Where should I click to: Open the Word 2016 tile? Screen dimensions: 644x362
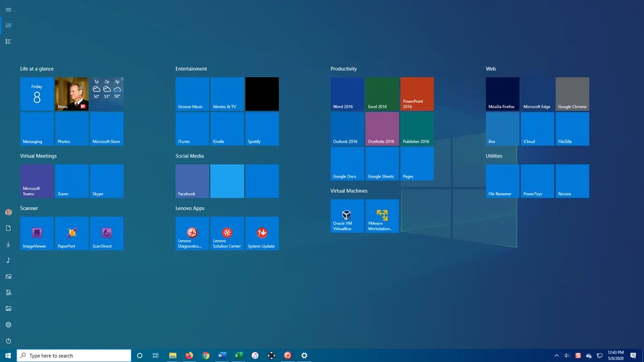point(347,94)
